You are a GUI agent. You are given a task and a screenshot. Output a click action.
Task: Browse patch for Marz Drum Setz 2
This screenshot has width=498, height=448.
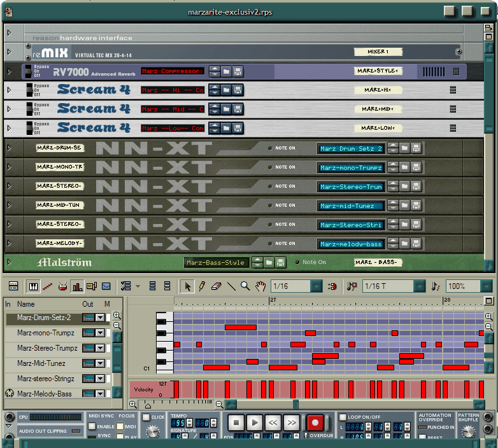404,148
